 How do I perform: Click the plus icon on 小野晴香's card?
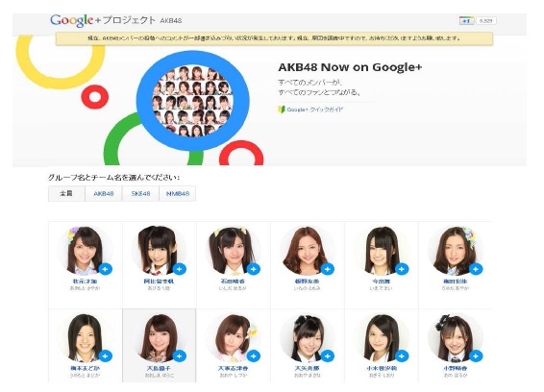(x=476, y=355)
